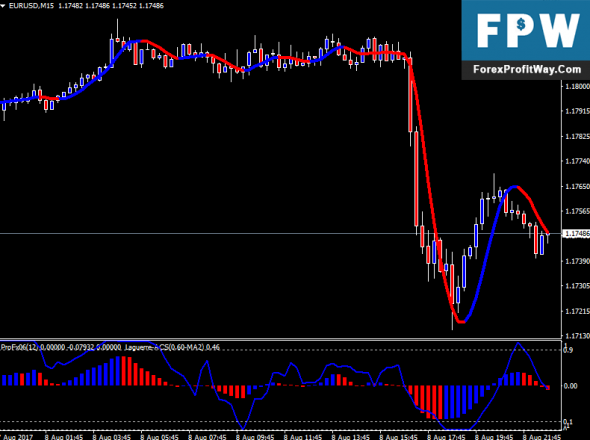The image size is (590, 440).
Task: Click the border separating chart and indicator window
Action: [x=280, y=339]
